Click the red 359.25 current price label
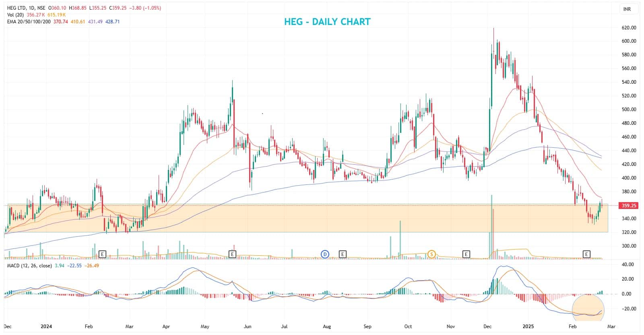 click(629, 205)
